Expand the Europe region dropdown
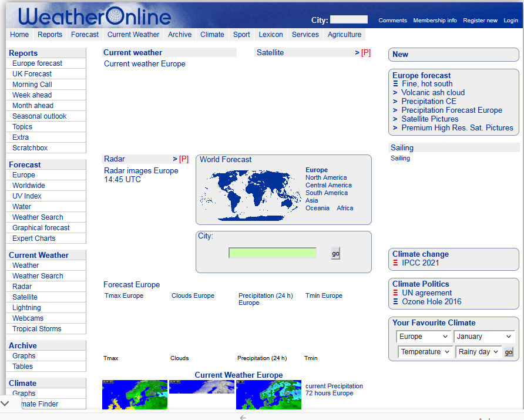The height and width of the screenshot is (420, 524). coord(424,337)
